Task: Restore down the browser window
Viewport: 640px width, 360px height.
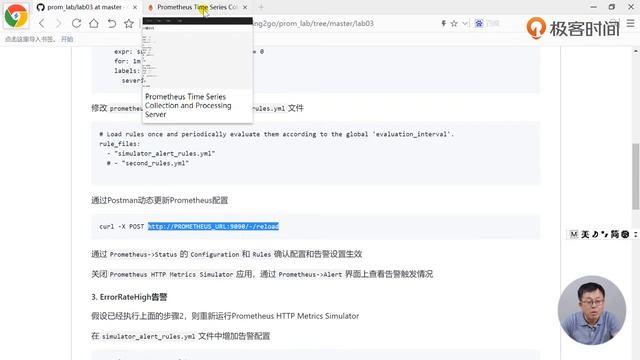Action: pyautogui.click(x=612, y=7)
